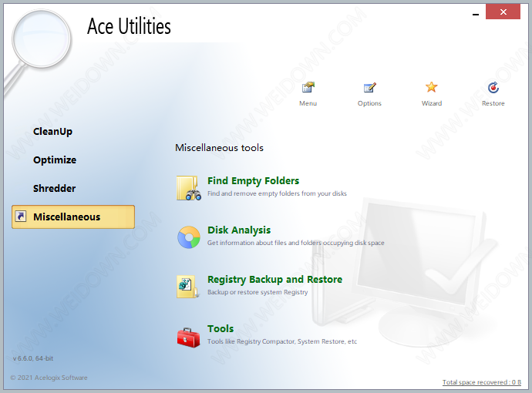Image resolution: width=532 pixels, height=393 pixels.
Task: Open Registry Backup and Restore link
Action: [x=274, y=280]
